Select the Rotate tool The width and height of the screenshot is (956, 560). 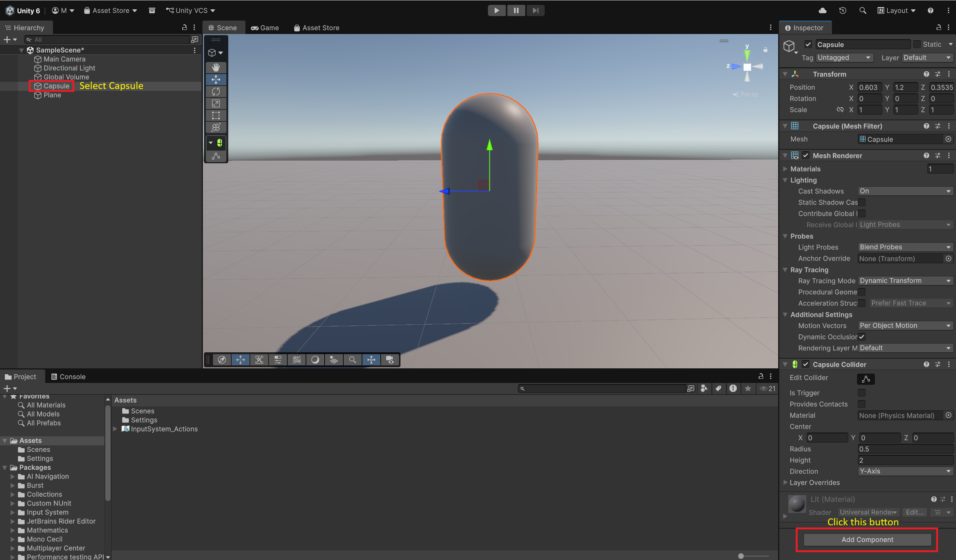click(216, 92)
